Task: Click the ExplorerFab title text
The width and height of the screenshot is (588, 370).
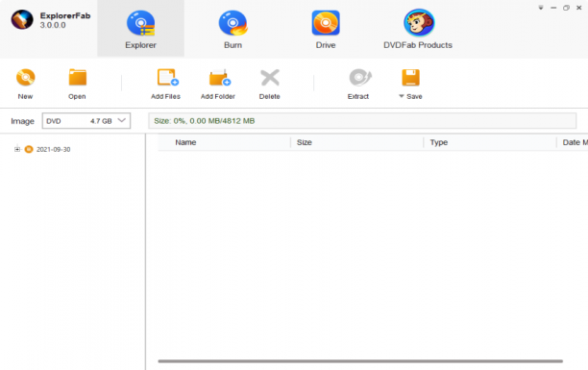Action: click(65, 15)
